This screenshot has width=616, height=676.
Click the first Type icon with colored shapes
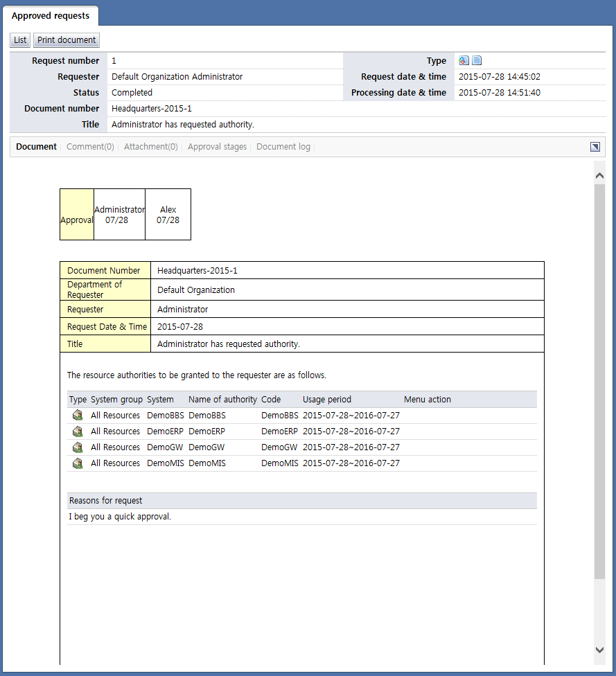coord(464,61)
